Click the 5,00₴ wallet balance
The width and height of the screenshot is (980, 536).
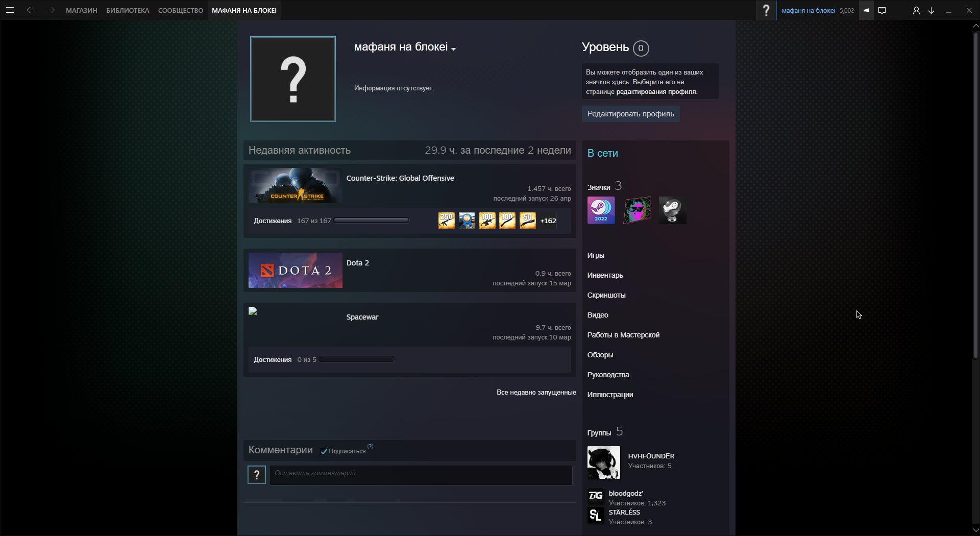[x=847, y=10]
